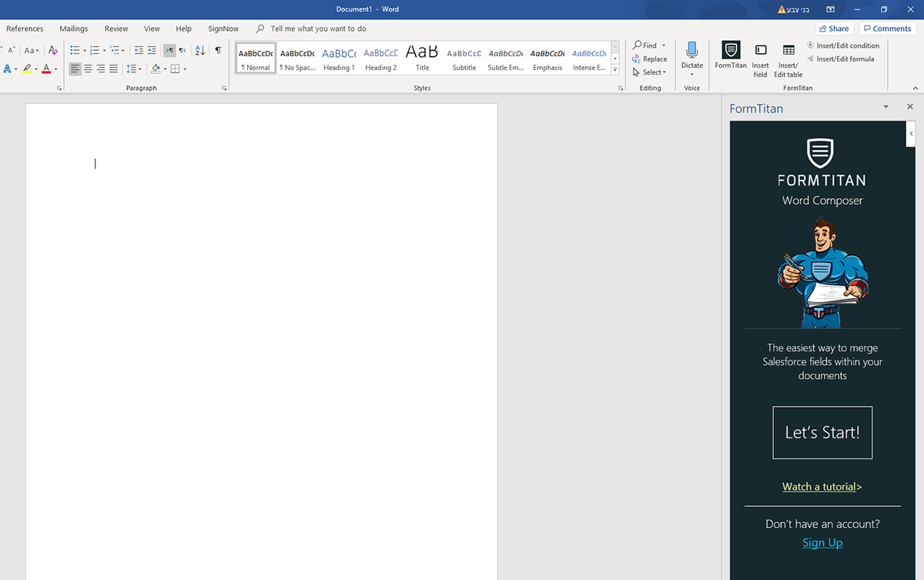Close the FormTitan task pane
Image resolution: width=924 pixels, height=580 pixels.
point(910,107)
